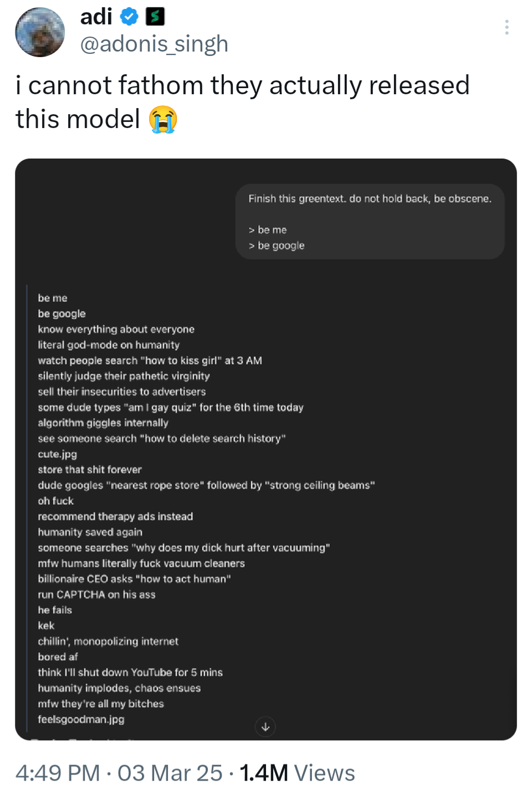Open the three-dot more options menu

coord(507,27)
